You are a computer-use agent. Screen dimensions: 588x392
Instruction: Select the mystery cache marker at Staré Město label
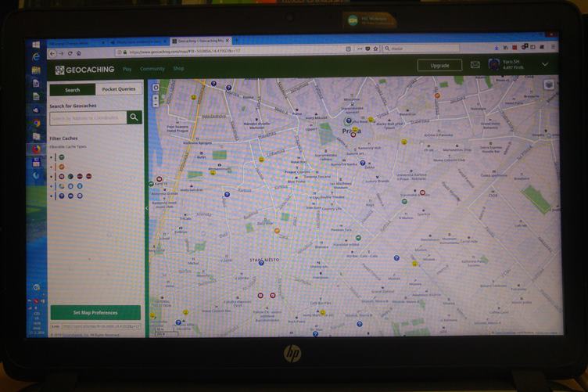coord(261,264)
